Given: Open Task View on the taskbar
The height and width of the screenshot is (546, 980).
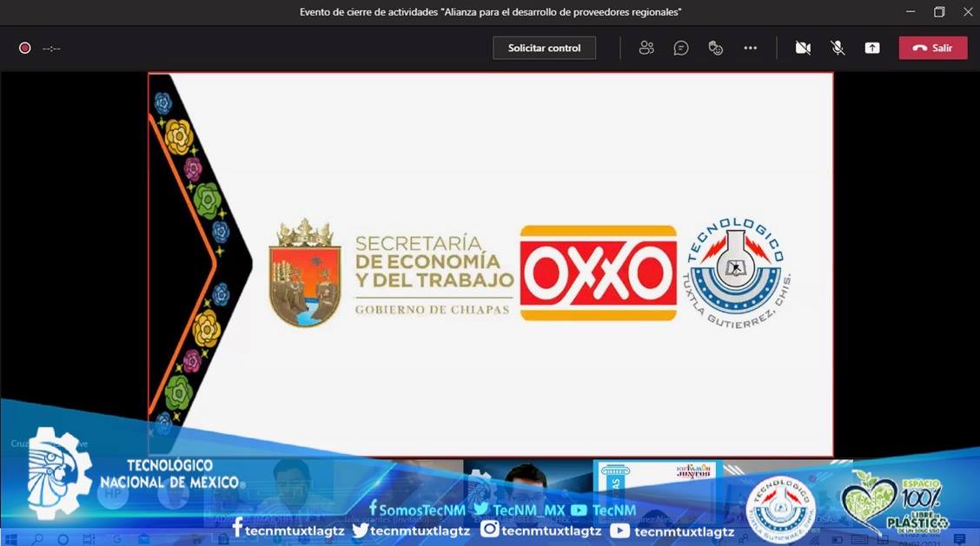Looking at the screenshot, I should pyautogui.click(x=89, y=538).
